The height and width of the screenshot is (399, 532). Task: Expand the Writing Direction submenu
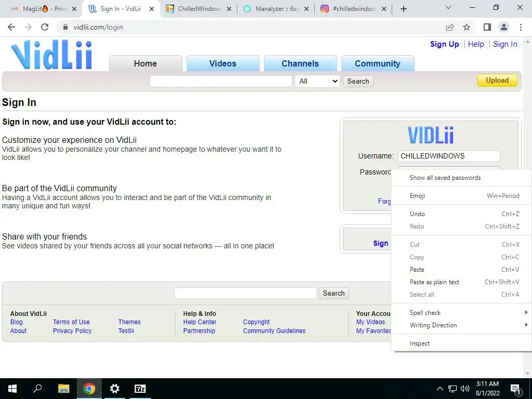point(462,325)
